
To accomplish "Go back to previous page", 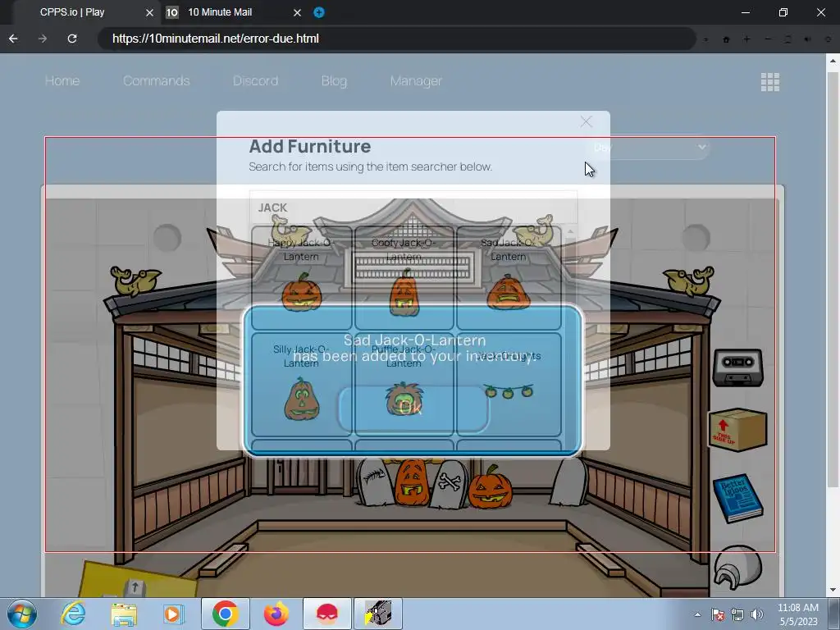I will click(13, 39).
